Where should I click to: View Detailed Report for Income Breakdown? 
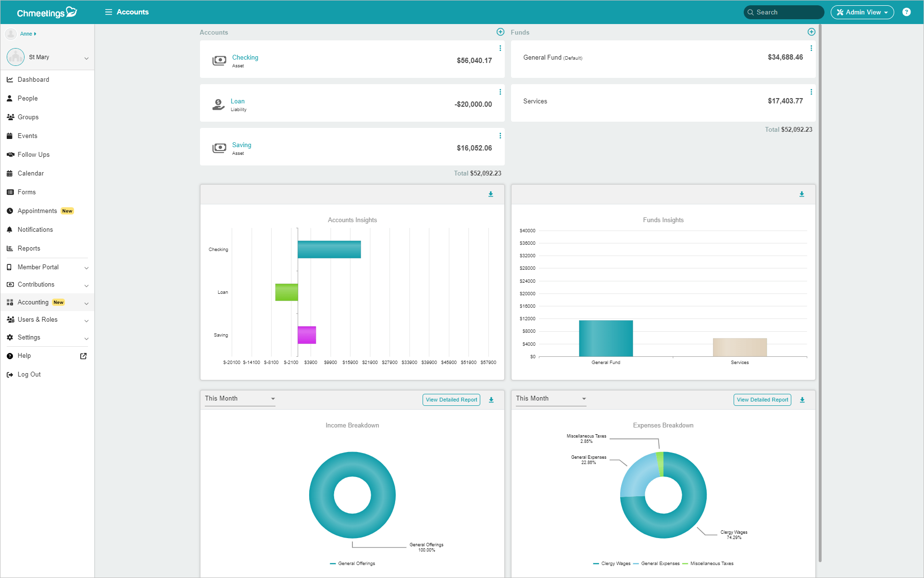451,400
